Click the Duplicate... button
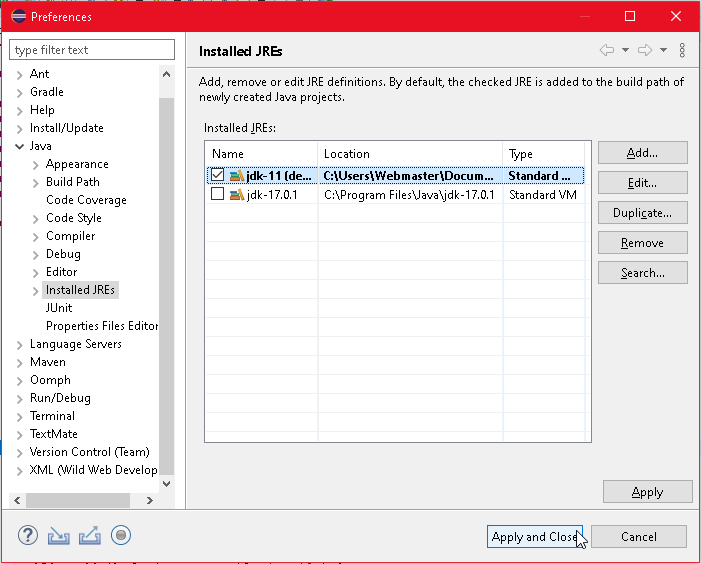 642,213
